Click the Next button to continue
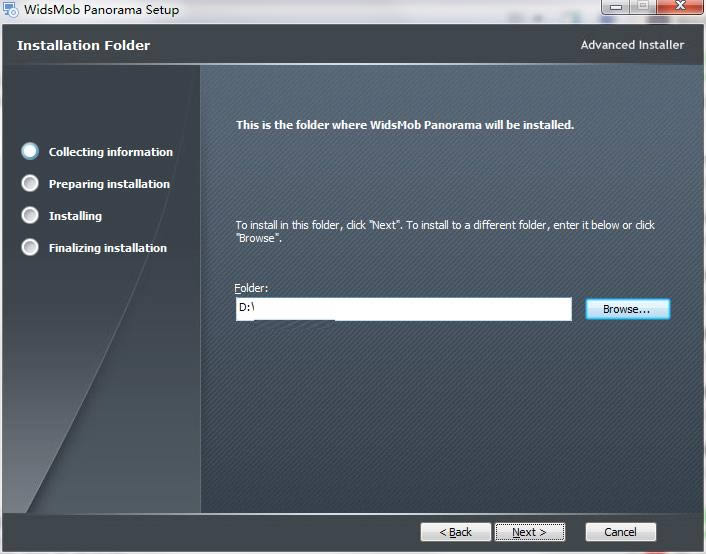This screenshot has height=554, width=706. pos(530,532)
